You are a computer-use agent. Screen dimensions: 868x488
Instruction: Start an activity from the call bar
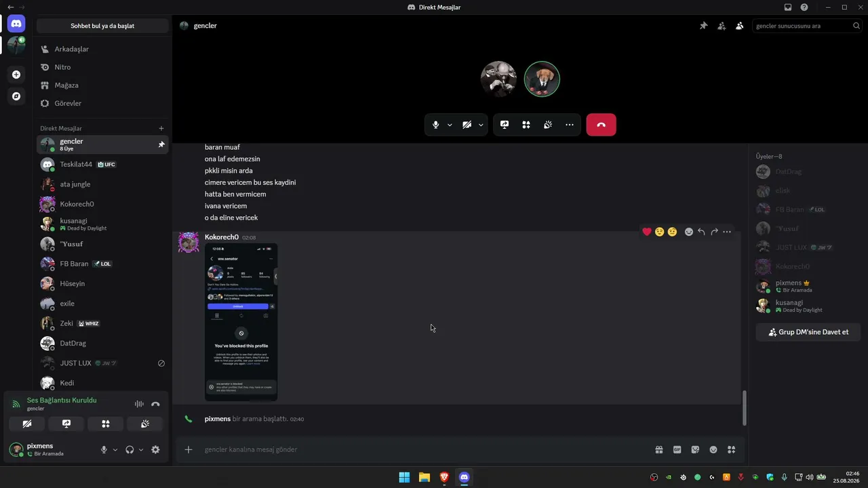coord(526,125)
